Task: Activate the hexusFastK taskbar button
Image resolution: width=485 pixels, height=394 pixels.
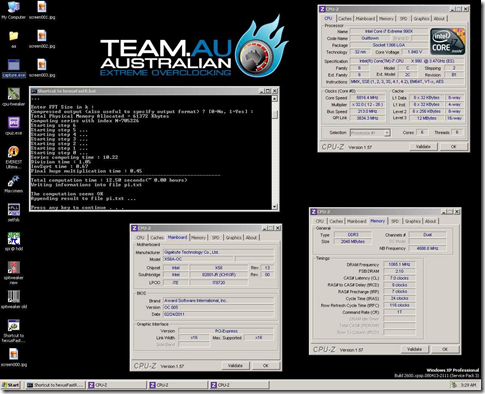Action: click(55, 385)
